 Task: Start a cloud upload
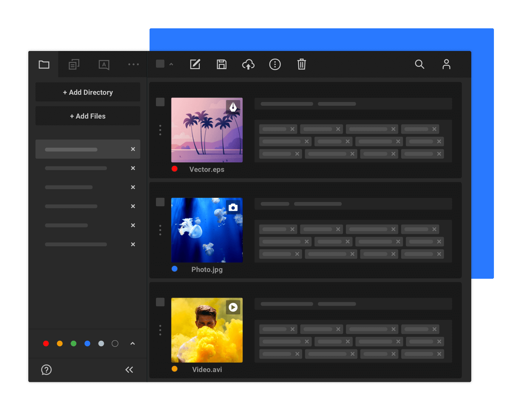click(x=248, y=65)
